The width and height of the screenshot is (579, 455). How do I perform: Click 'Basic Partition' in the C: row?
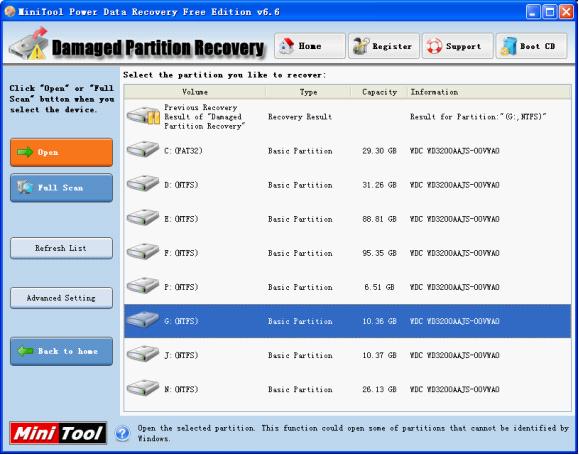click(x=300, y=151)
